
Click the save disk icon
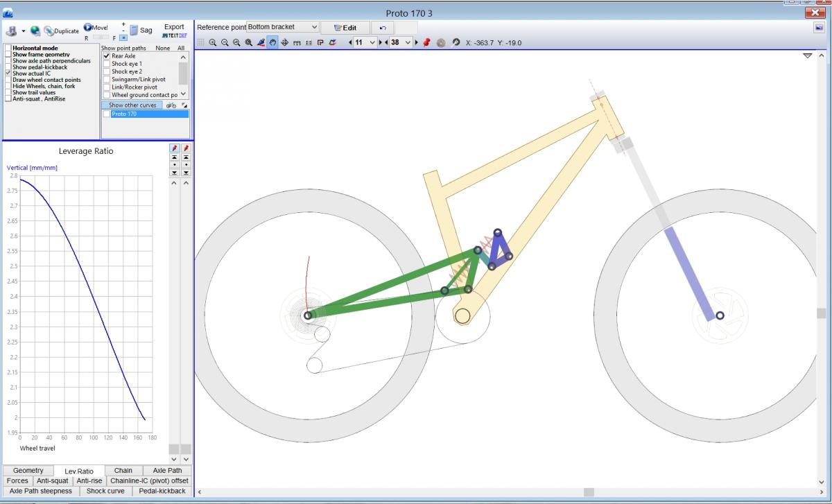click(11, 31)
